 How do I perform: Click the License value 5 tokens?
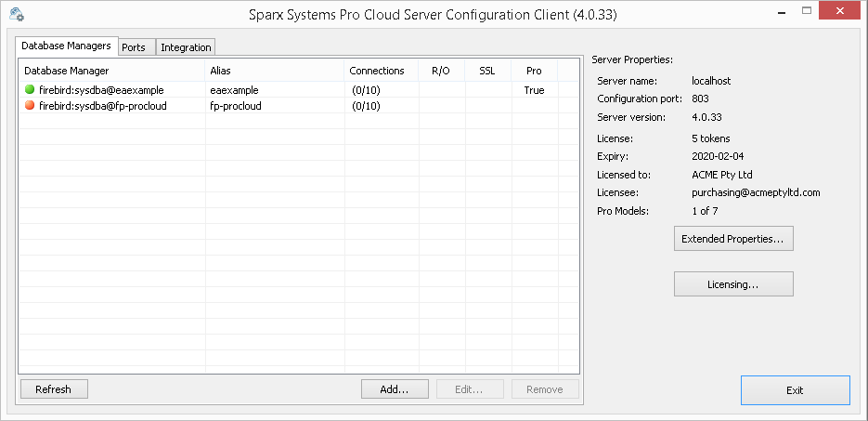pyautogui.click(x=711, y=138)
